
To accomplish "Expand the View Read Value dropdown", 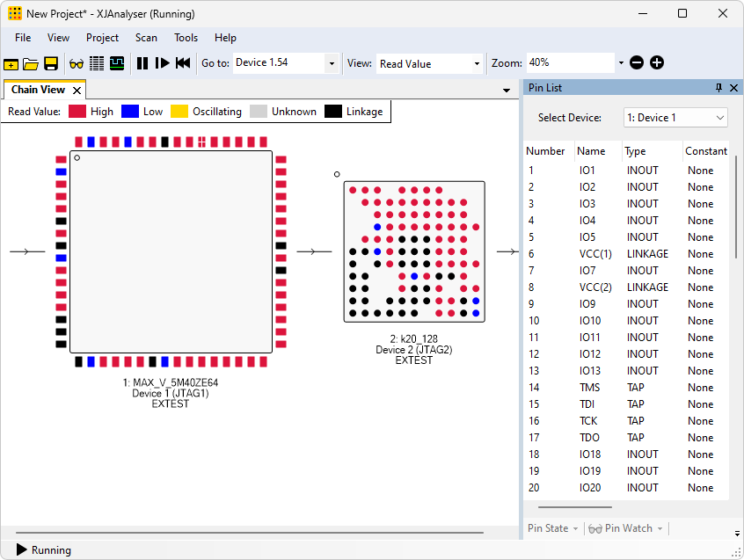I will 478,63.
